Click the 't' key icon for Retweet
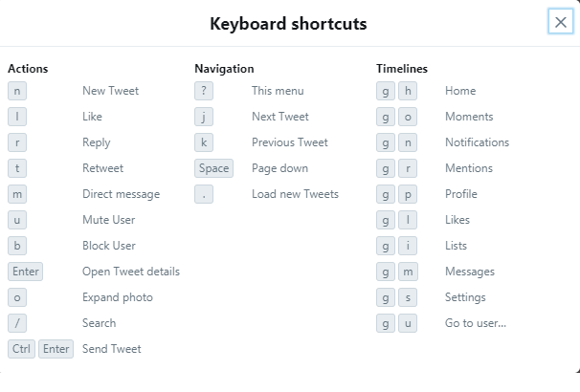This screenshot has height=392, width=580. coord(17,168)
